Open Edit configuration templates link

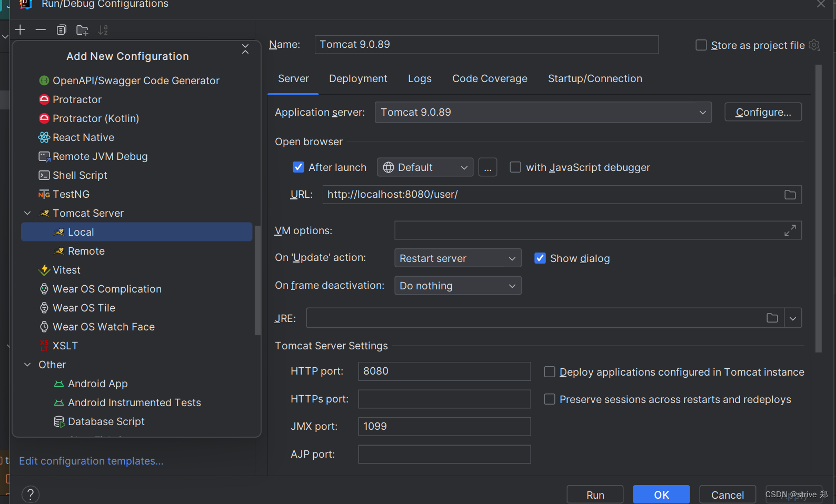[91, 461]
